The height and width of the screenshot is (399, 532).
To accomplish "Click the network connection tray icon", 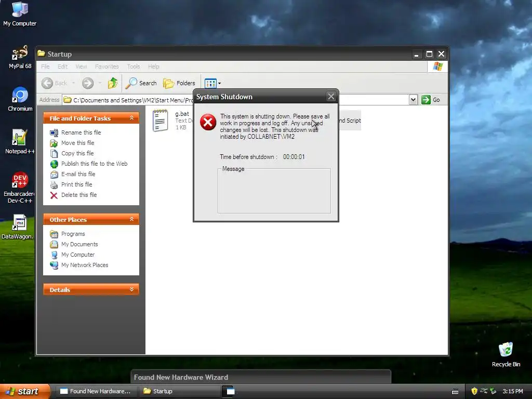I will [x=484, y=391].
